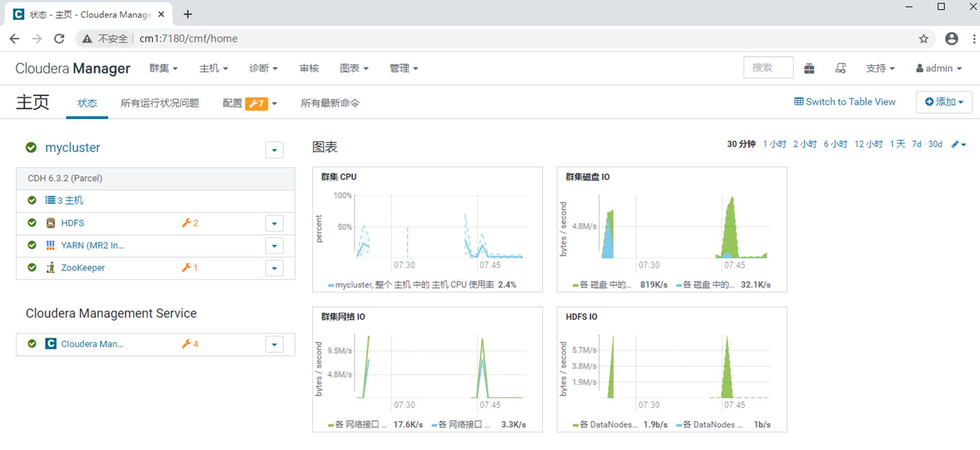Switch to the 所有最新命令 tab
The height and width of the screenshot is (450, 980).
click(330, 103)
